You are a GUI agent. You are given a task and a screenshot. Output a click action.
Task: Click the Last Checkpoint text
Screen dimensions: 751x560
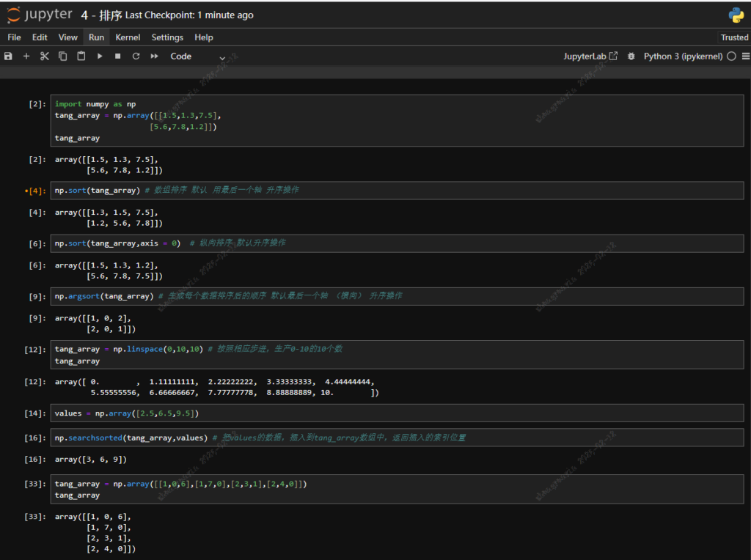point(189,15)
